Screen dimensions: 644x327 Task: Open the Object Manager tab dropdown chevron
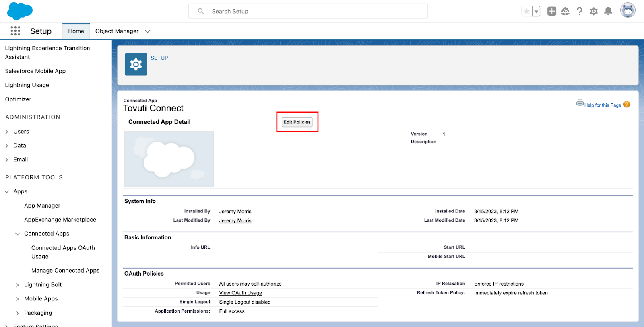tap(148, 31)
